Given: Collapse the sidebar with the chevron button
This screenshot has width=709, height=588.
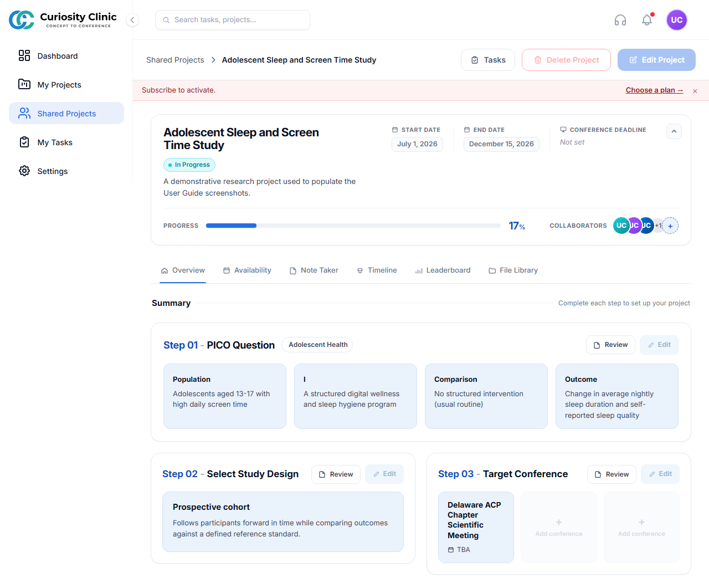Looking at the screenshot, I should 132,20.
